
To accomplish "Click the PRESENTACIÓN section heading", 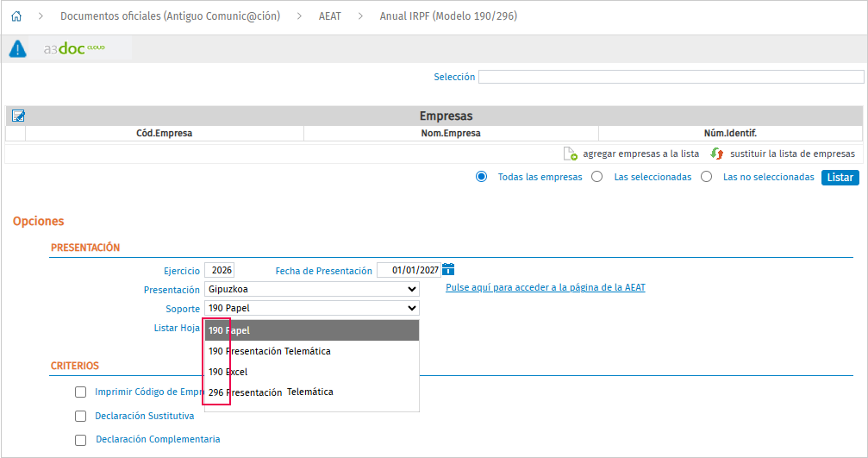I will (85, 248).
